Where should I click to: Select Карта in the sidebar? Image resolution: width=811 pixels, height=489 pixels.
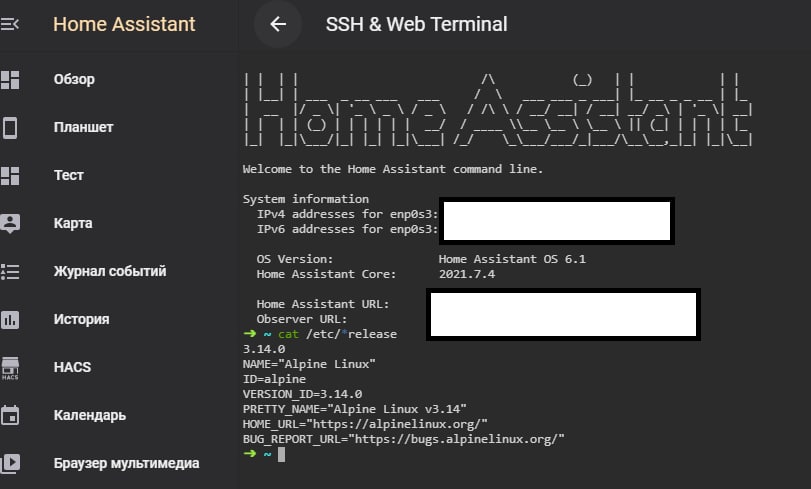73,223
